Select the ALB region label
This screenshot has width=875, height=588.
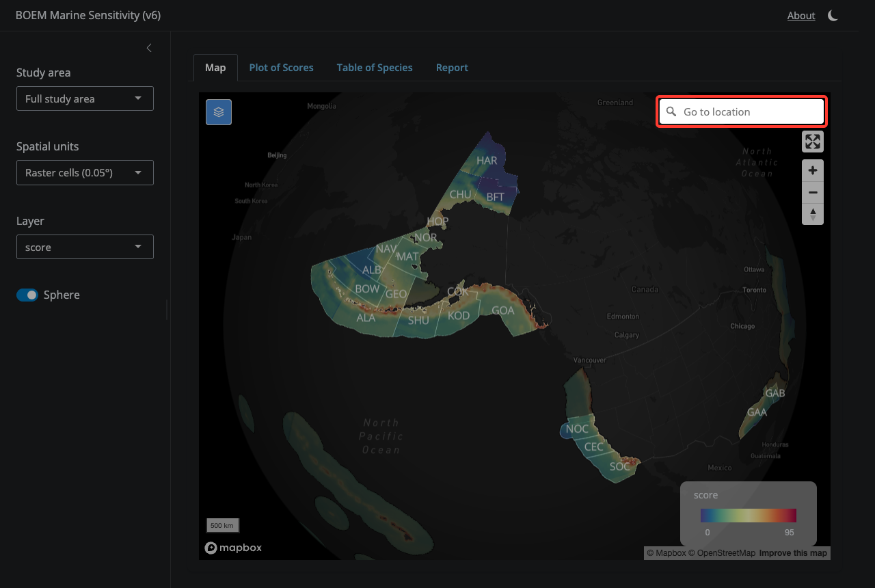[x=372, y=270]
